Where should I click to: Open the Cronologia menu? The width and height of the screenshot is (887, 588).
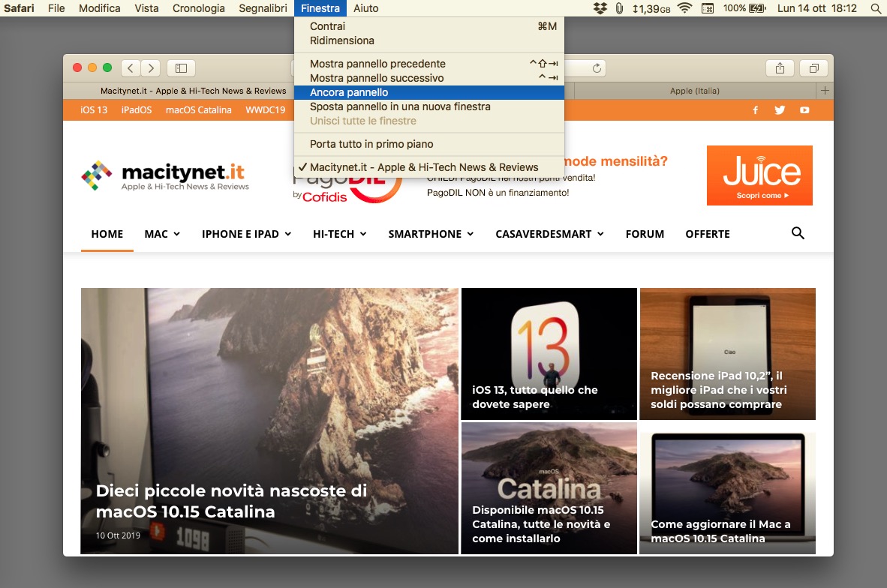coord(199,8)
